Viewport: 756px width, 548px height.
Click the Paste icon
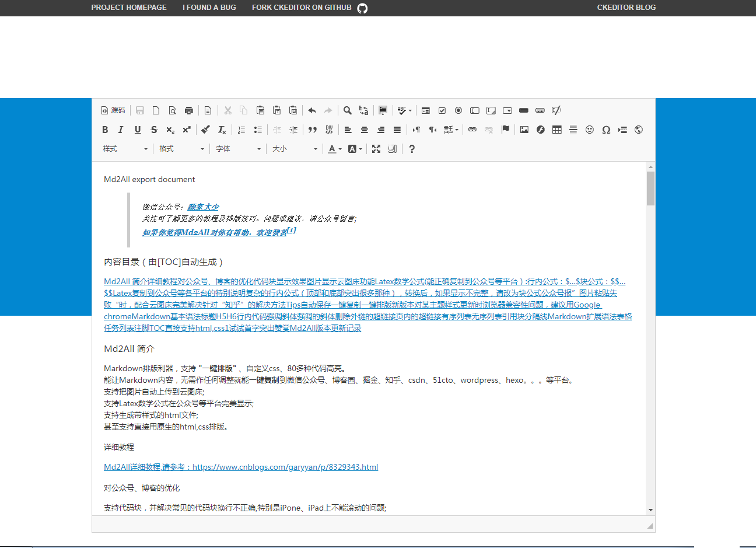(260, 110)
